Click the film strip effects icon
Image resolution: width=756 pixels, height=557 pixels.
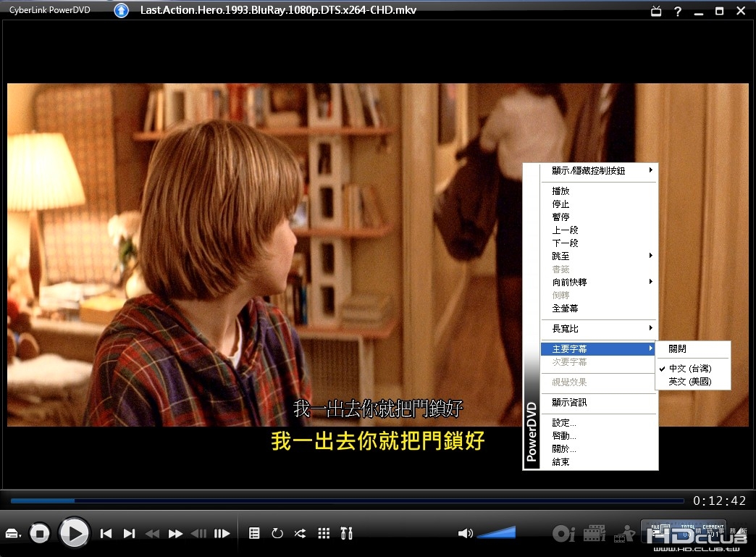point(594,533)
